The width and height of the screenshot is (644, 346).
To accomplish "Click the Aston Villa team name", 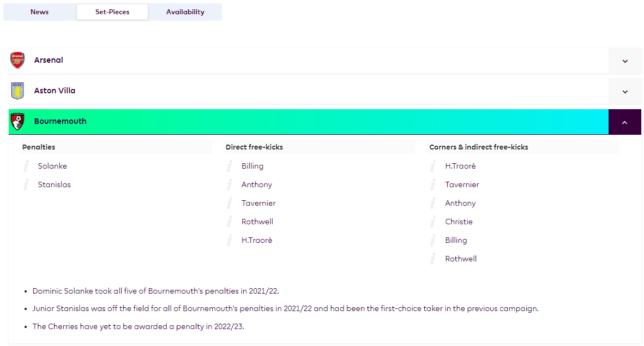I will click(55, 91).
